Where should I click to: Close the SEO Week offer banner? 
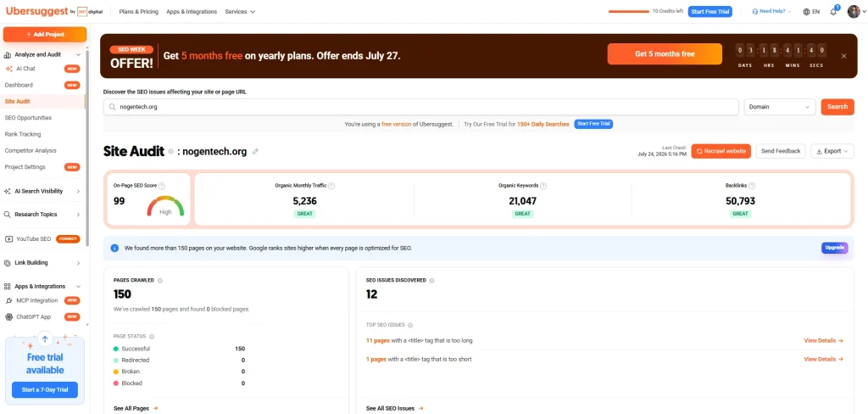click(x=843, y=56)
